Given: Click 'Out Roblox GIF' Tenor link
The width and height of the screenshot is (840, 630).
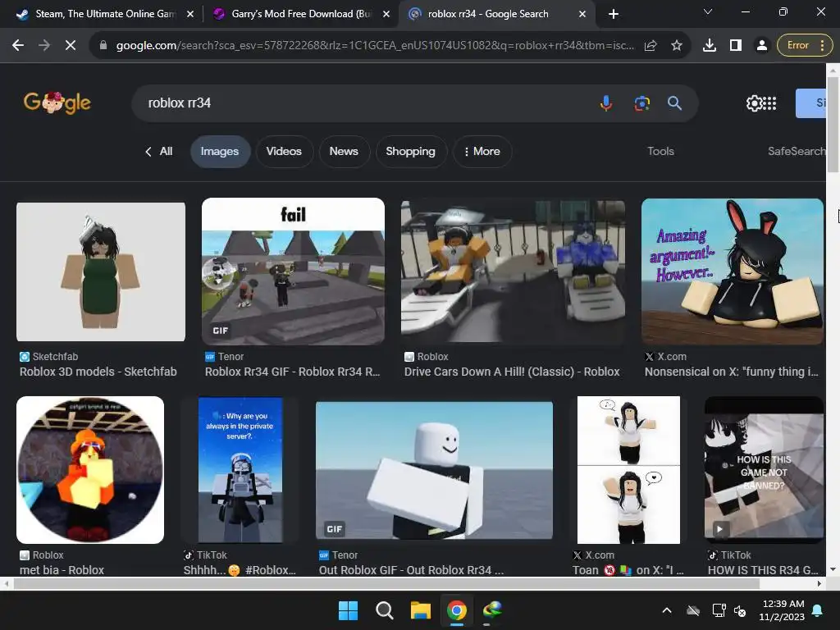Looking at the screenshot, I should click(411, 570).
